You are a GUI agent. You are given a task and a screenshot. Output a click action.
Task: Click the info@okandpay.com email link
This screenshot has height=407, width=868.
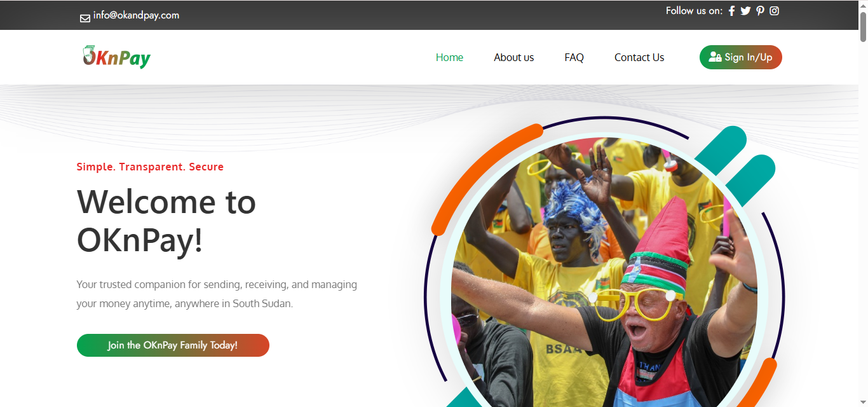136,15
